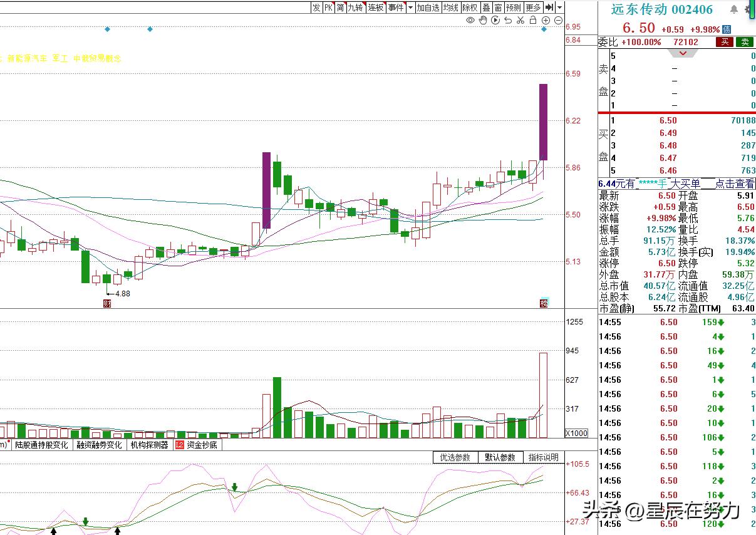
Task: Open the dropdown arrow next to 事件
Action: tap(410, 8)
